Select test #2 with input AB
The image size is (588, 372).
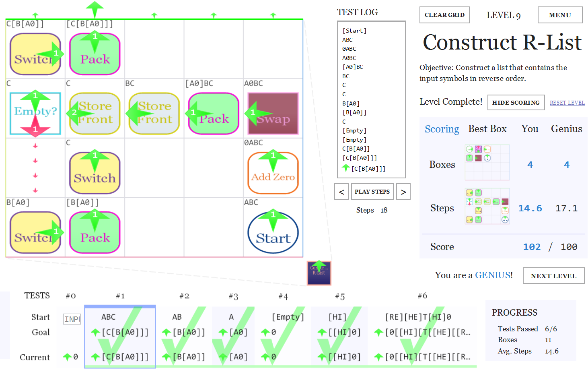coord(184,337)
